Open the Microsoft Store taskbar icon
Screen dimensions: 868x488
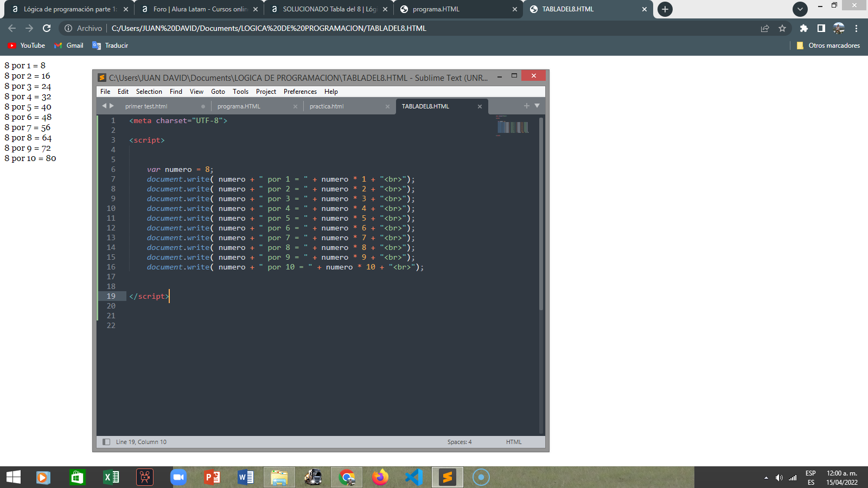click(77, 477)
